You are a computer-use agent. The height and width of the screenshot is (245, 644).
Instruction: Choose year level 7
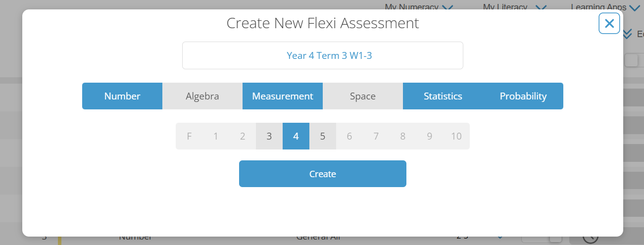coord(376,136)
